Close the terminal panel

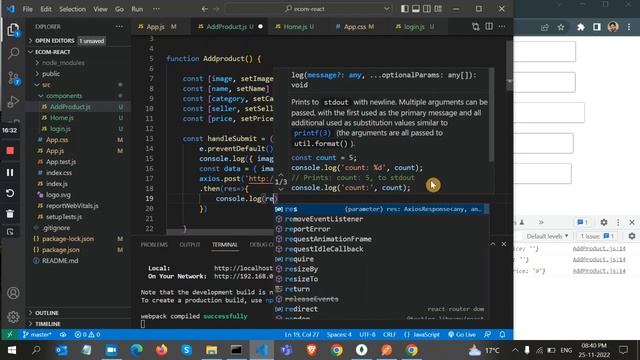pos(504,244)
